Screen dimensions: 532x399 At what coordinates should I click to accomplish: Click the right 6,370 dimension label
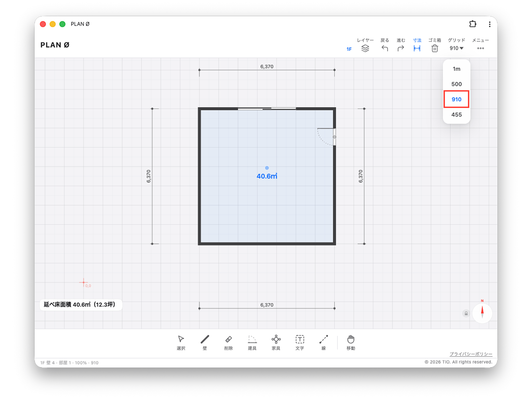(x=360, y=176)
